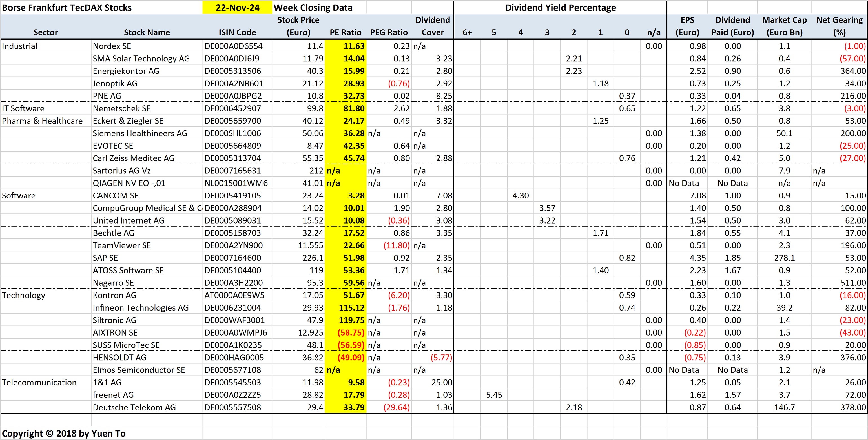The height and width of the screenshot is (440, 868).
Task: Click Deutsche Telekom market cap 146.7
Action: click(x=784, y=407)
